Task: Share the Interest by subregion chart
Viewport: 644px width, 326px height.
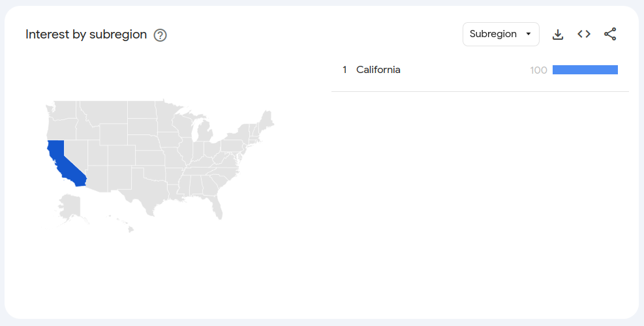Action: [x=610, y=34]
